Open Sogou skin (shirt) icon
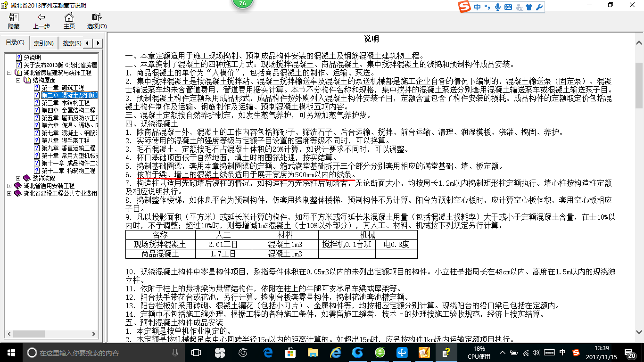Viewport: 644px width, 362px height. (x=529, y=7)
